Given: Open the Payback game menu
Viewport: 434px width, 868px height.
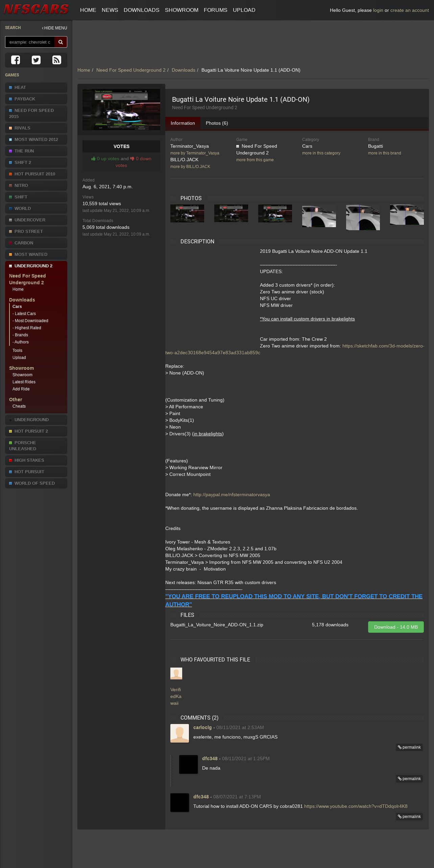Looking at the screenshot, I should coord(36,99).
